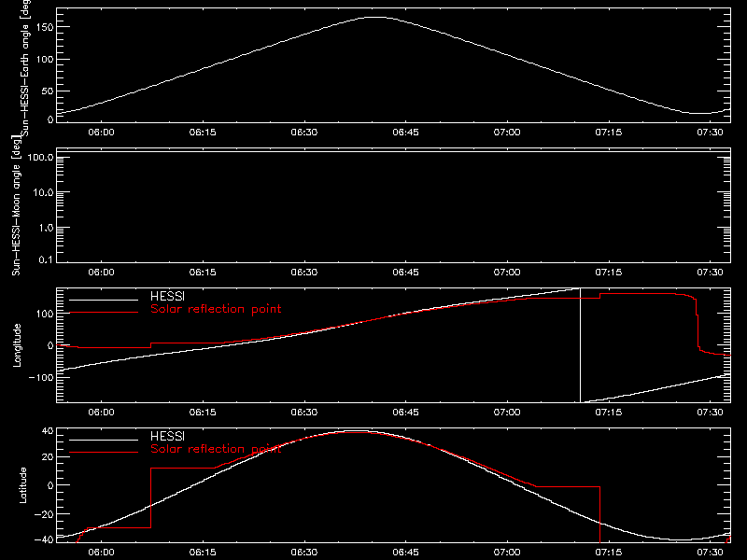Image resolution: width=747 pixels, height=560 pixels.
Task: Click '100' tick on Earth angle axis
Action: pos(44,59)
